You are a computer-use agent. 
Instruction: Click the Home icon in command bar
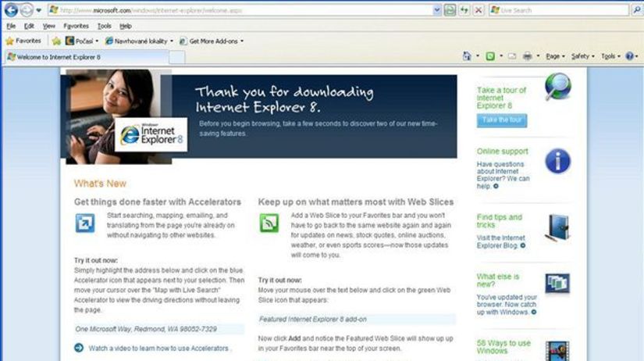pyautogui.click(x=467, y=56)
